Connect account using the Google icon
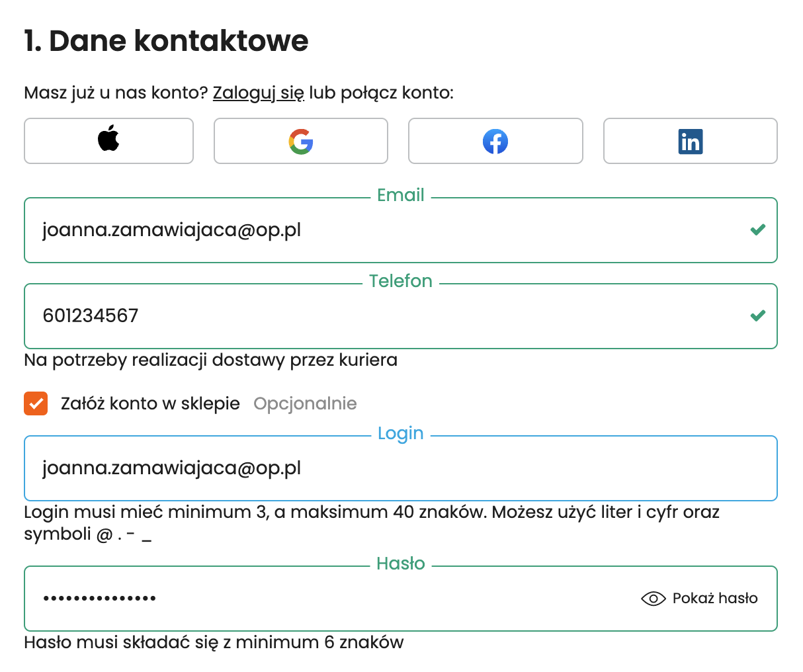This screenshot has height=672, width=803. [300, 141]
